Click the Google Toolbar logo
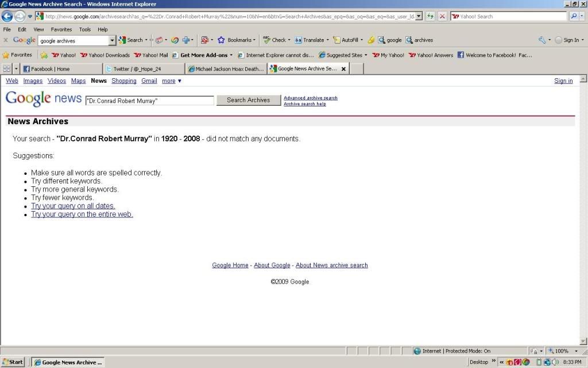The image size is (588, 368). tap(24, 40)
